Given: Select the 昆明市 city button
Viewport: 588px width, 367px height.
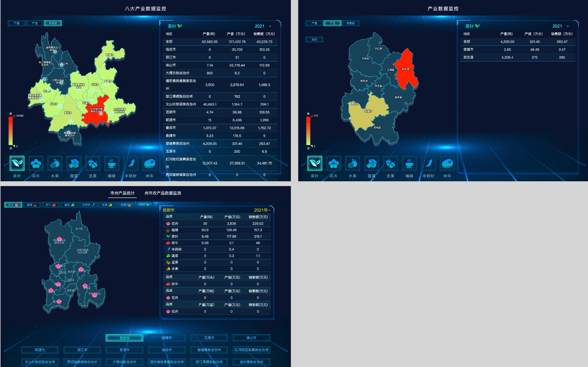Looking at the screenshot, I should tap(125, 338).
